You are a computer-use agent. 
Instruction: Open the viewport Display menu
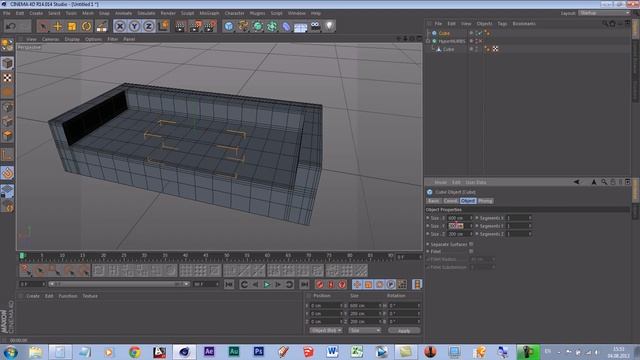72,39
